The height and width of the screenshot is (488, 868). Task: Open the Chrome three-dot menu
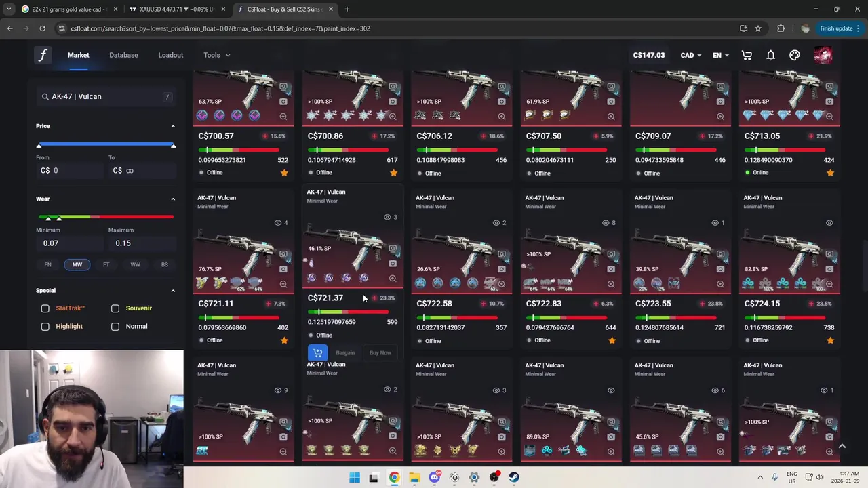[x=858, y=28]
